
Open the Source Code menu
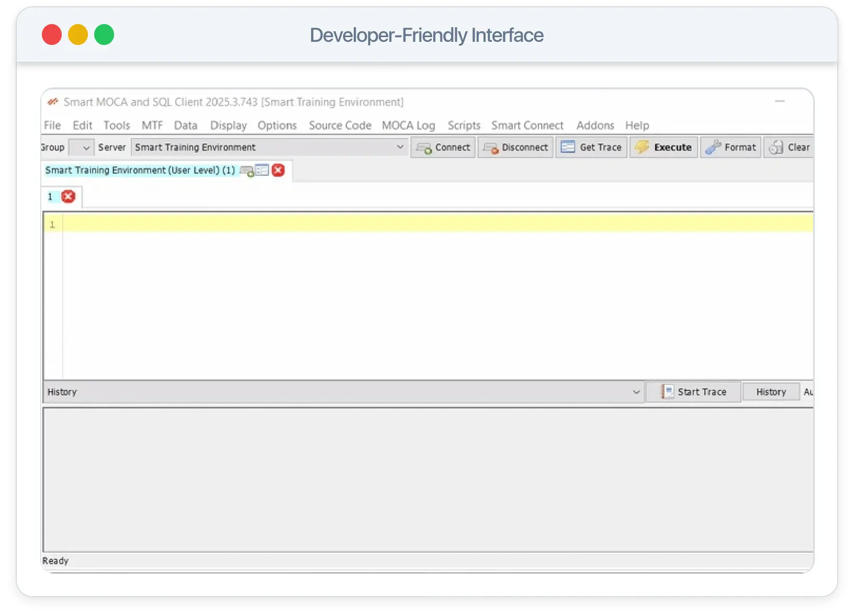coord(340,126)
